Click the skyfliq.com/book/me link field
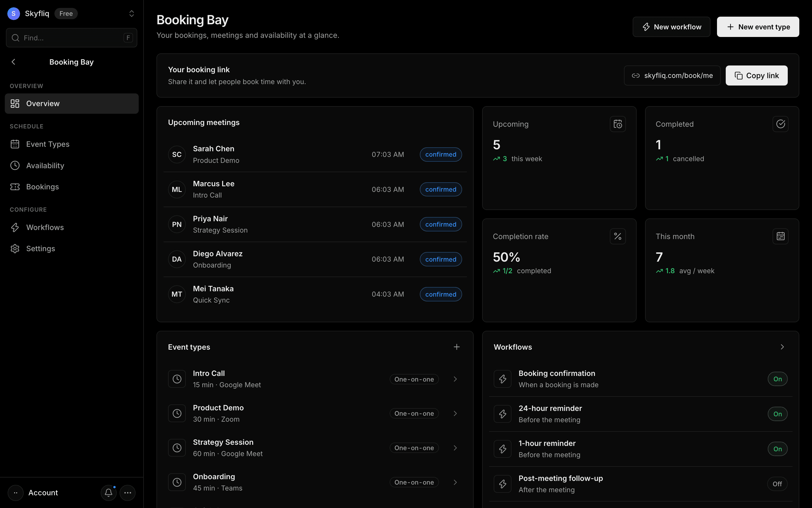Screen dimensions: 812x508 672,76
